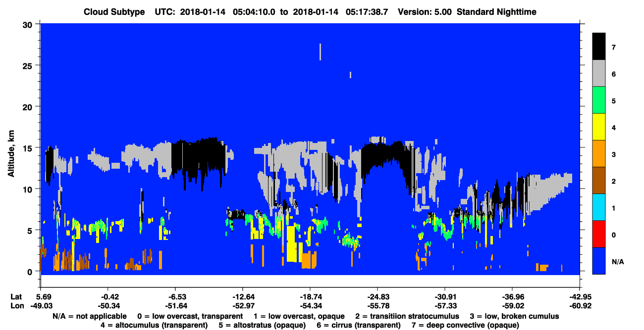Click the end time '05:17:38.7'
The width and height of the screenshot is (644, 330).
point(367,11)
